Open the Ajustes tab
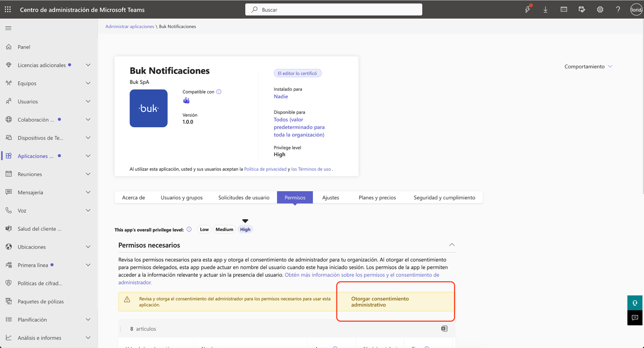Viewport: 644px width, 348px height. point(331,198)
